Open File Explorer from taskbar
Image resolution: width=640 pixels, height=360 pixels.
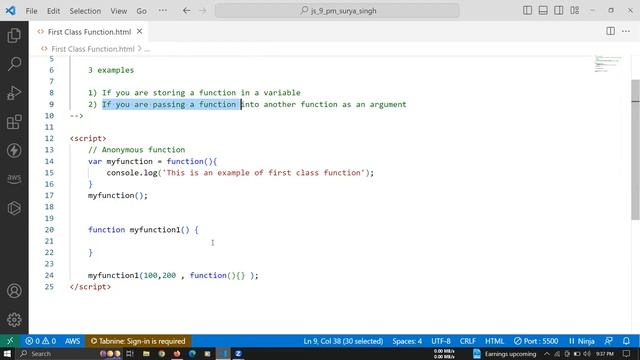point(146,353)
